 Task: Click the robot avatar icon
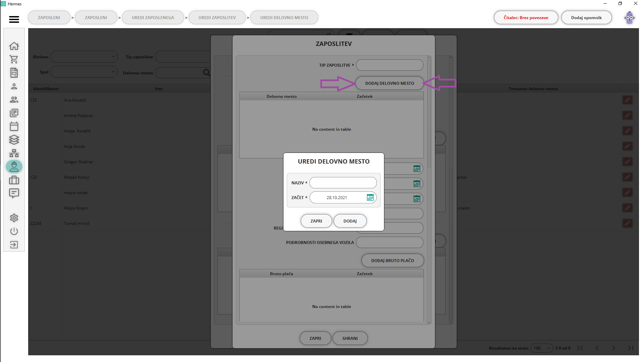(629, 18)
